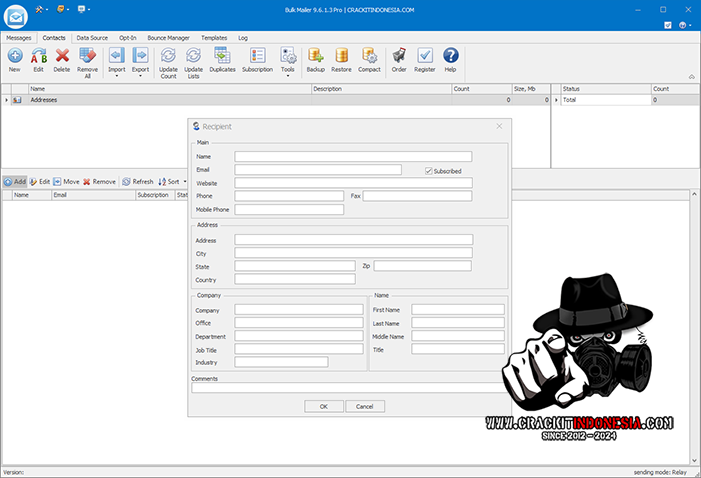Viewport: 701px width, 478px height.
Task: Expand the Tools dropdown menu
Action: point(288,76)
